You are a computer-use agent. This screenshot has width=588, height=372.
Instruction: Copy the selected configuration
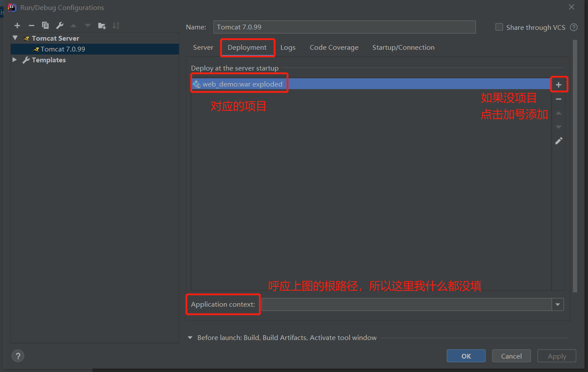point(45,26)
